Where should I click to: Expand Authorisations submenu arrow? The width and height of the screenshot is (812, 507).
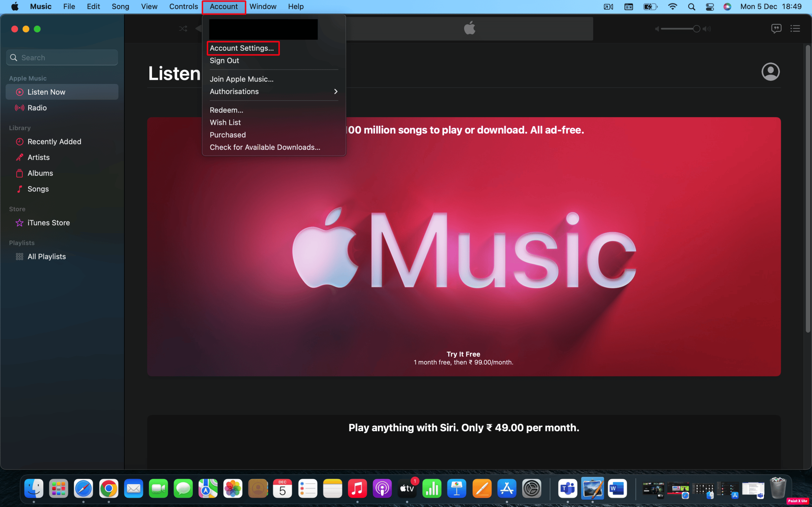click(x=336, y=91)
